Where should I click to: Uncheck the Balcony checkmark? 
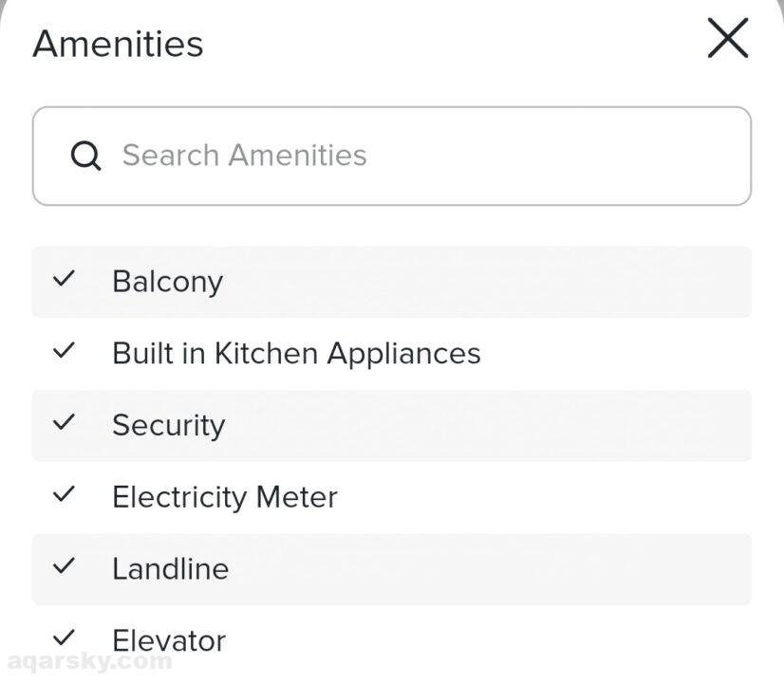[x=64, y=279]
